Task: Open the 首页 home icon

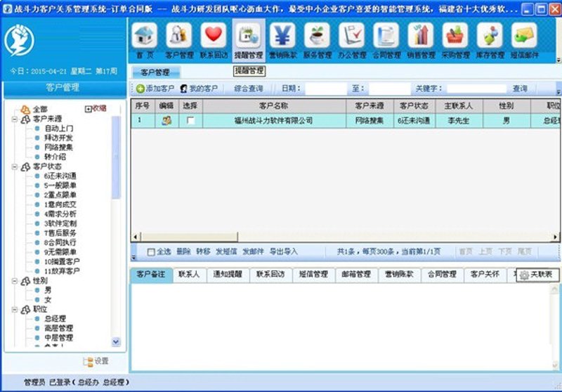Action: [x=145, y=35]
